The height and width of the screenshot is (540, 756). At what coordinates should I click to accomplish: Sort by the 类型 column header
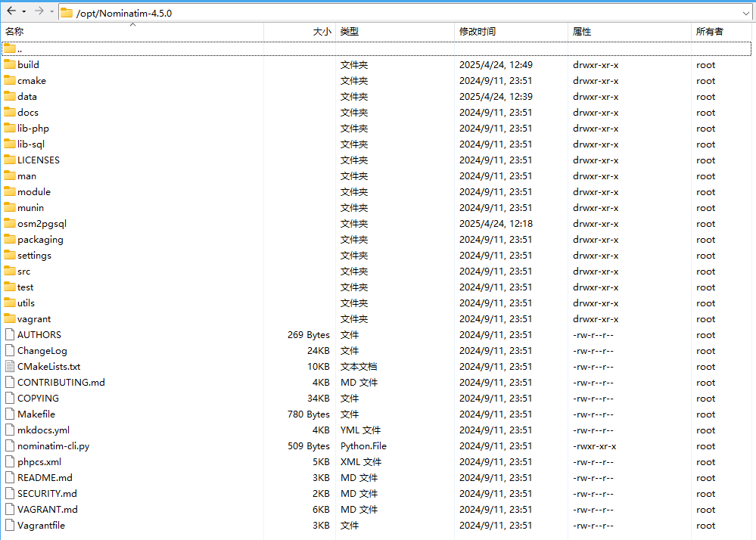(395, 31)
